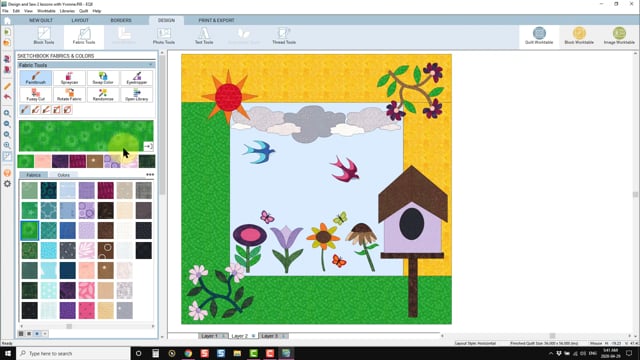Screen dimensions: 640x360
Task: Open the notifications action center icon
Action: 629,353
